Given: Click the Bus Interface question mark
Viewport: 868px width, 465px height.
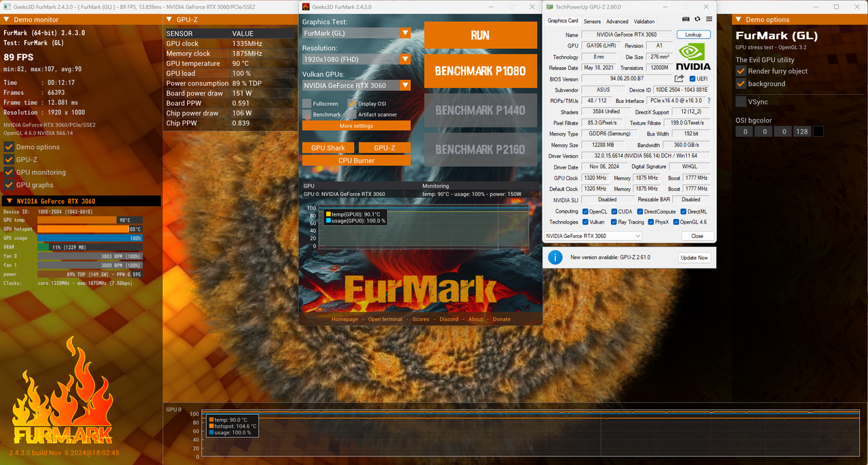Looking at the screenshot, I should click(709, 100).
